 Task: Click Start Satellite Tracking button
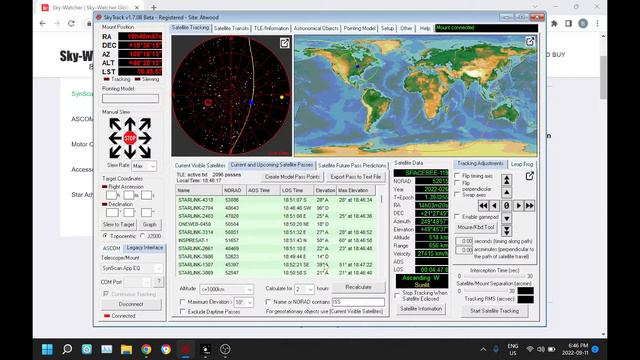[x=494, y=311]
